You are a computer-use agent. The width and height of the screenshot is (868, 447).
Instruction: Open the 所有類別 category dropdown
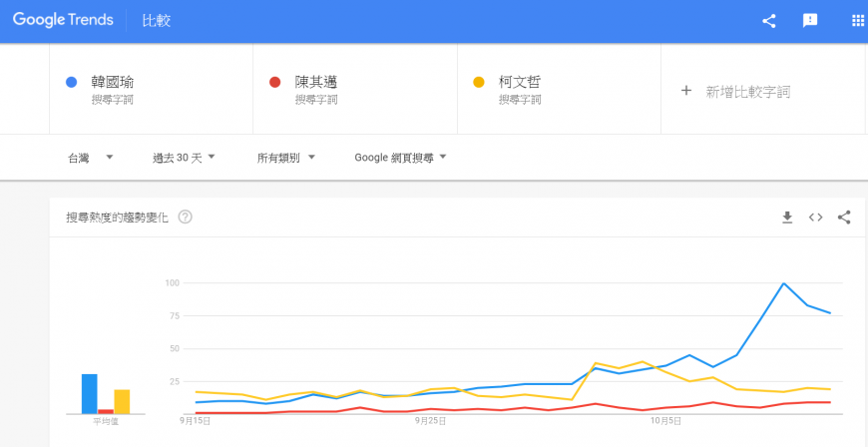point(286,158)
